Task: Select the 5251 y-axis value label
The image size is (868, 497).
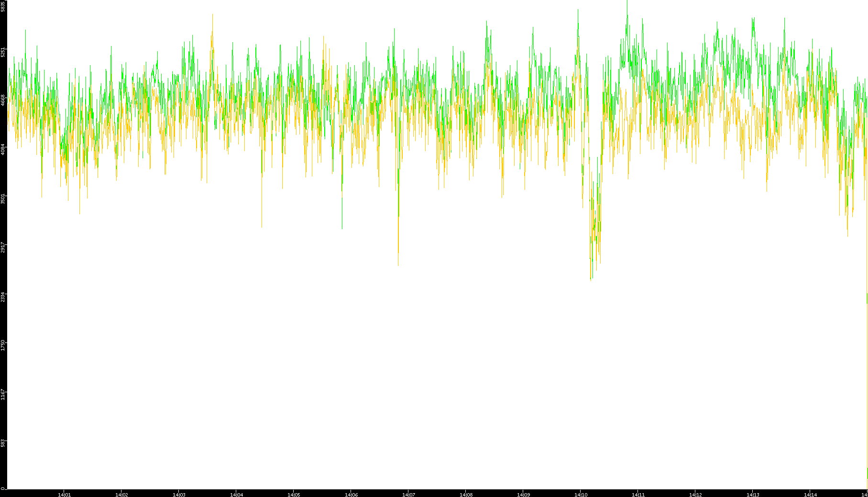Action: (3, 52)
